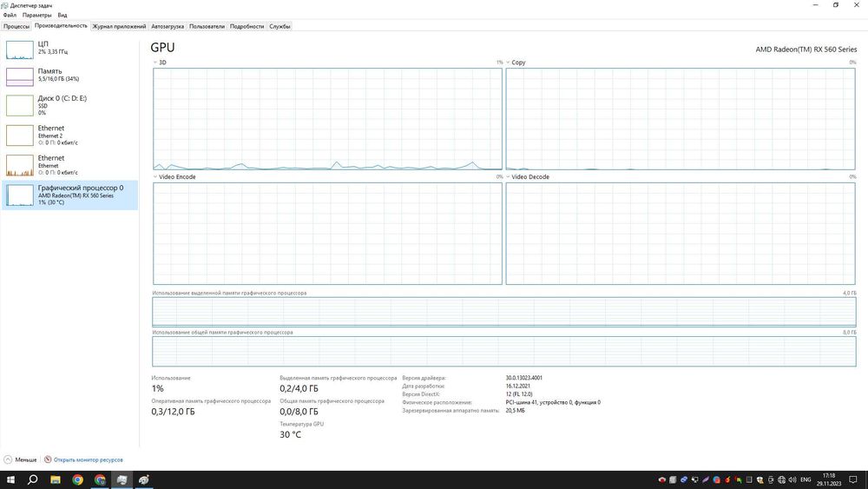Click the network globe tray icon
868x489 pixels.
782,479
